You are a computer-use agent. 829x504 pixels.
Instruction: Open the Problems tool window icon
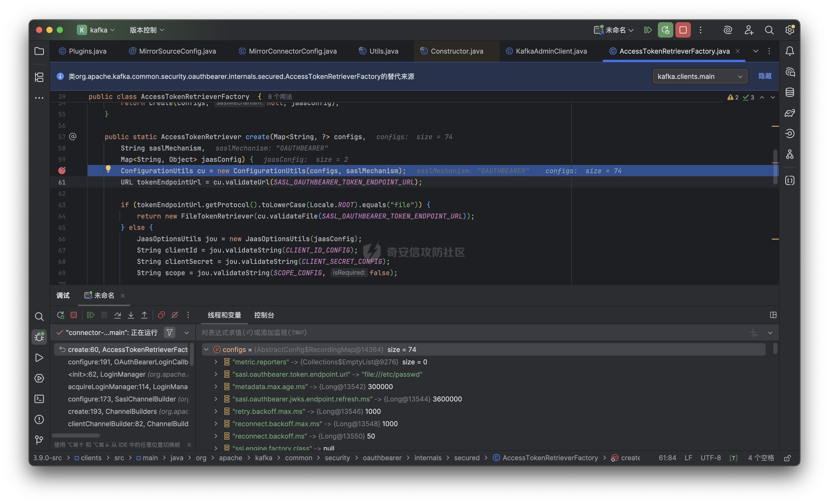tap(39, 419)
